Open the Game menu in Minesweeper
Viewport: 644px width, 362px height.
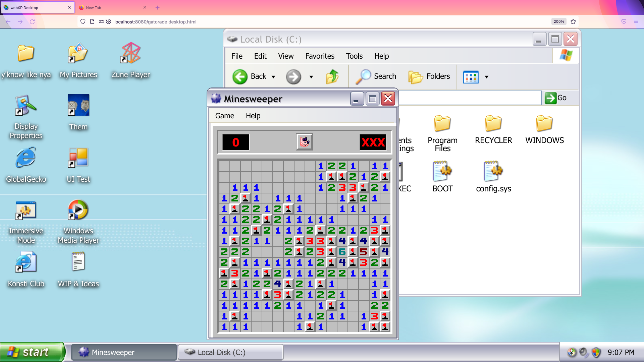(x=224, y=116)
